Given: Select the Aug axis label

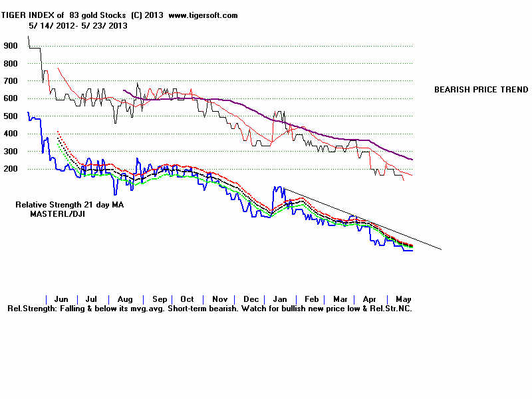Looking at the screenshot, I should pos(124,299).
